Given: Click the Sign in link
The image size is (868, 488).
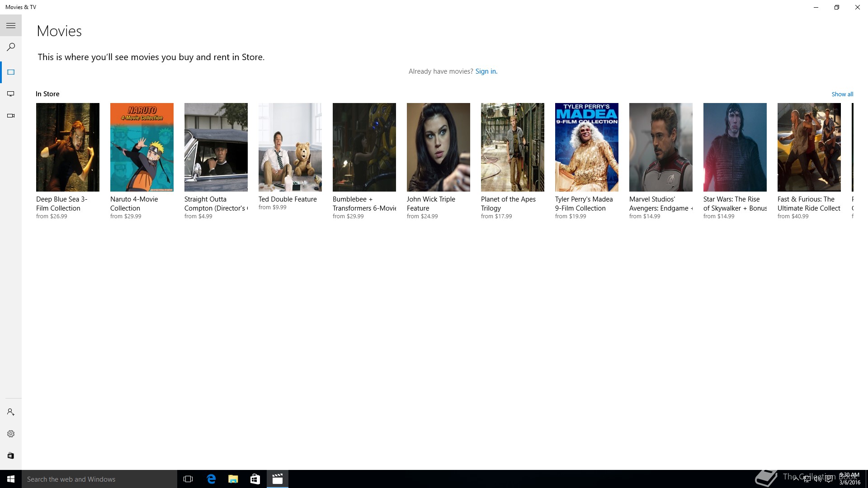Looking at the screenshot, I should coord(486,71).
